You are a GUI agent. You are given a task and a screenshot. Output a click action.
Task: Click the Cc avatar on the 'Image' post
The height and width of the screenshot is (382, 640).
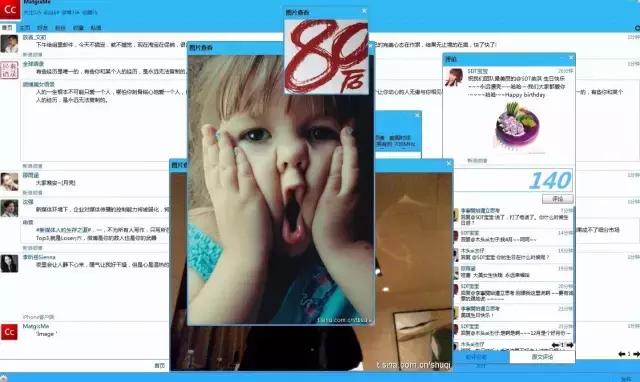pos(9,332)
